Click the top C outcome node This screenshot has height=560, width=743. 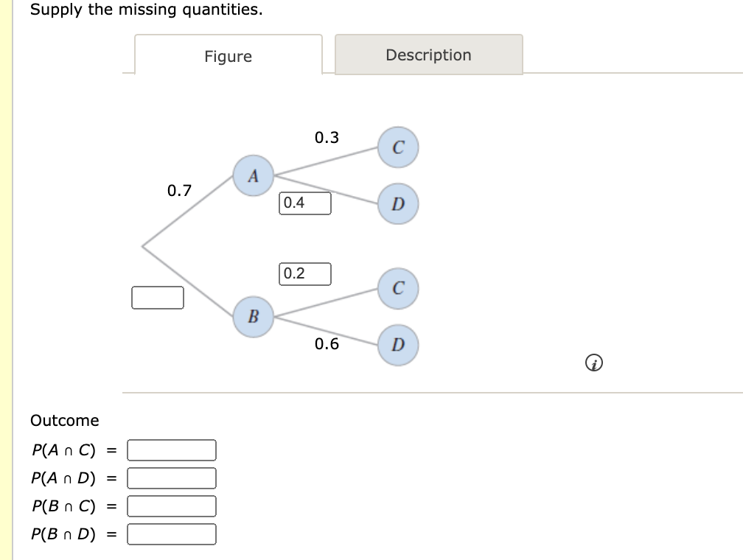click(397, 146)
